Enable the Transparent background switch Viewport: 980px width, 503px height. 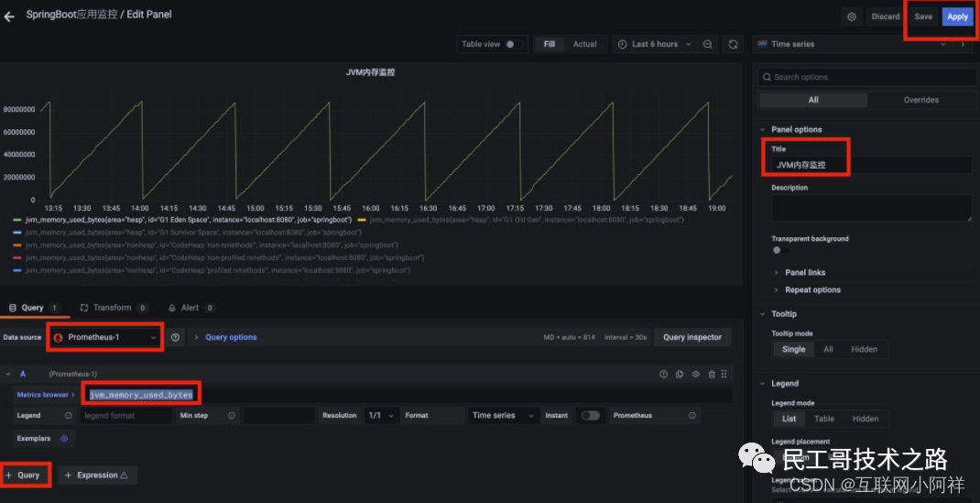[780, 250]
